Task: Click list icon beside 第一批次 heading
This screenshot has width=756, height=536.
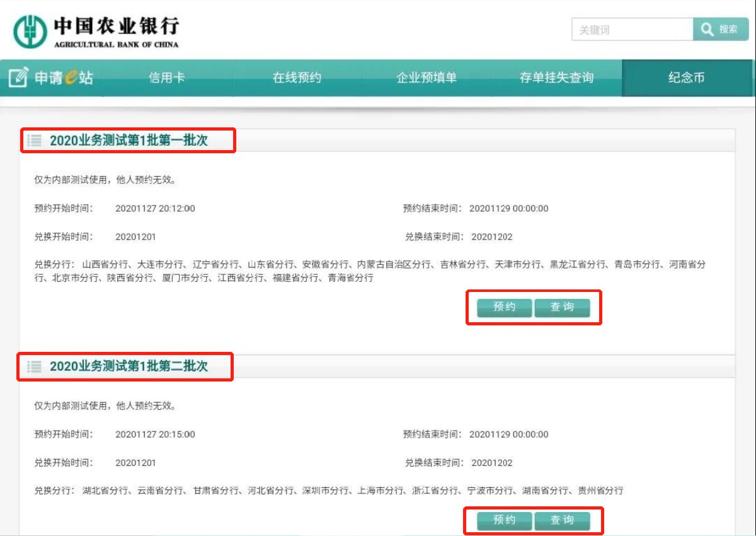Action: [35, 141]
